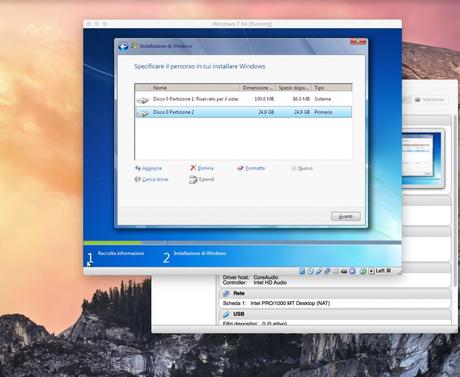The image size is (460, 377).
Task: Click the Spazio dispo column header
Action: pyautogui.click(x=294, y=88)
